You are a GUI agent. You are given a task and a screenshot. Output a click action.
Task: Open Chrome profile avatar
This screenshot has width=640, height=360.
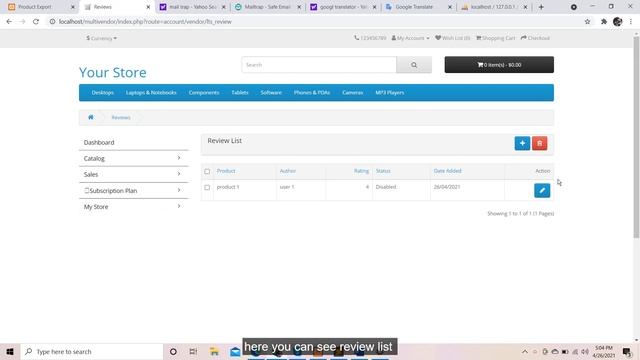pos(618,22)
